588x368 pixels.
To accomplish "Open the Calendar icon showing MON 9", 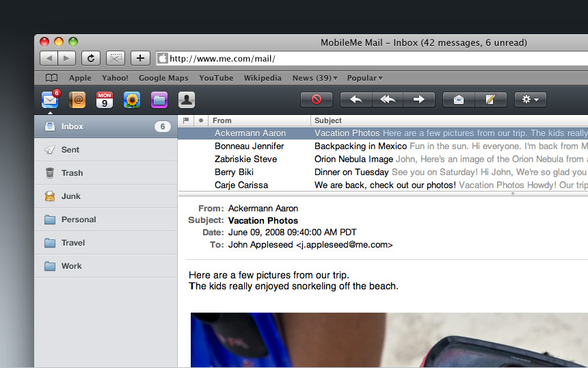I will tap(105, 100).
